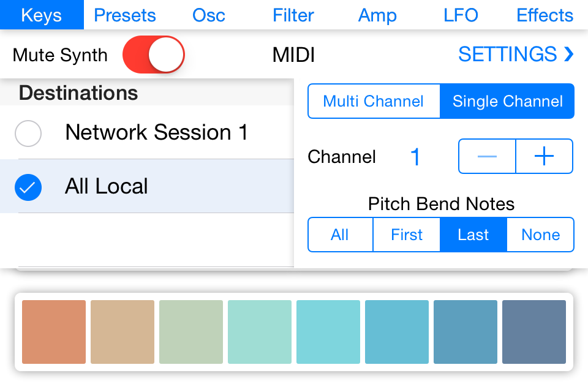Viewport: 588px width, 392px height.
Task: Choose Single Channel mode
Action: (507, 101)
